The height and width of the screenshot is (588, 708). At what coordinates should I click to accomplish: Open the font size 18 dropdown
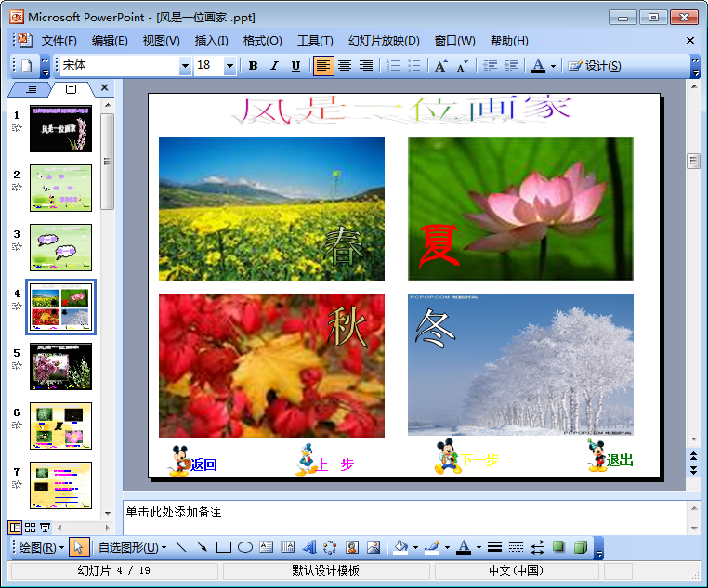pos(229,66)
